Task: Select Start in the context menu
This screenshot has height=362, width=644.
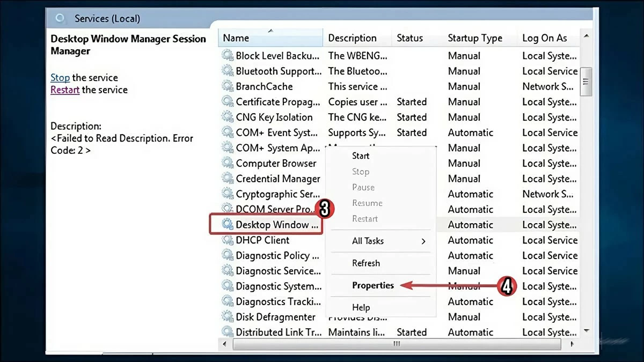Action: [x=361, y=156]
